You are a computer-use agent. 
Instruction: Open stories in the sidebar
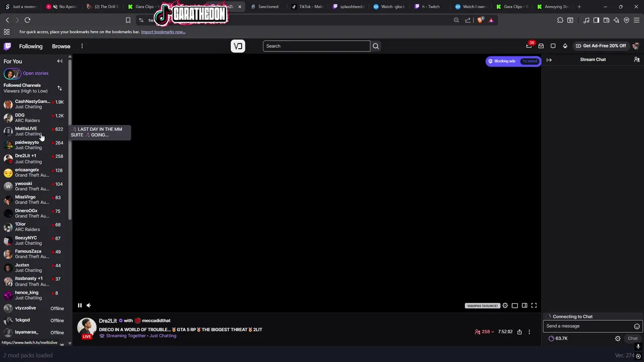(x=26, y=73)
